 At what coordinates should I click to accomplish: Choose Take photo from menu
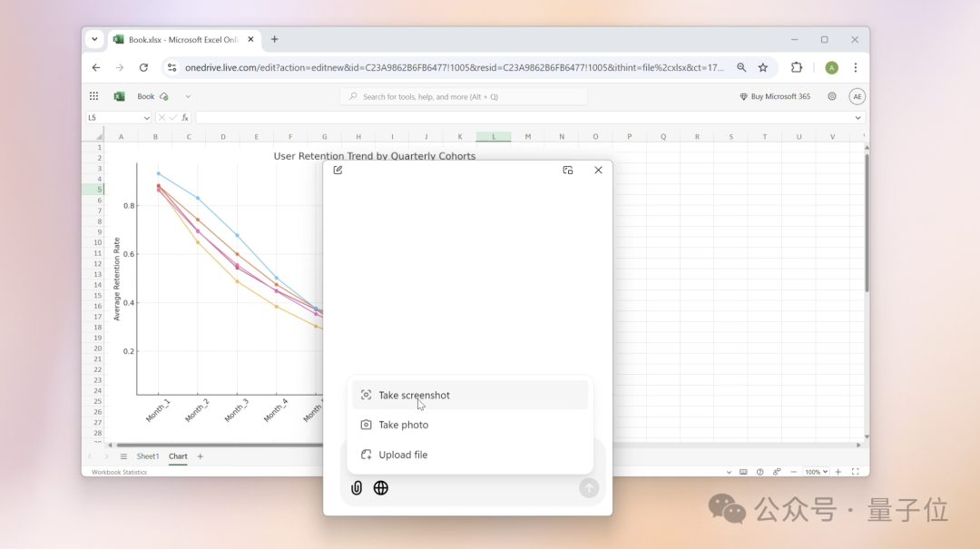[470, 425]
